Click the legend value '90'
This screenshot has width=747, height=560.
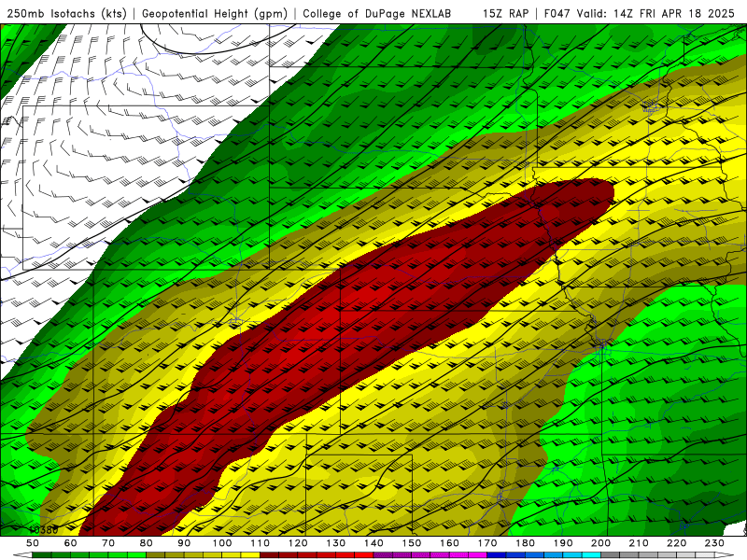point(184,543)
